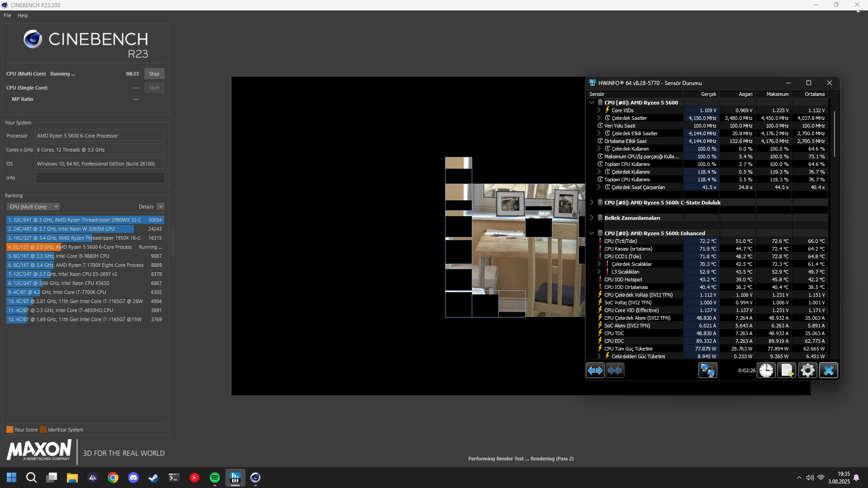868x488 pixels.
Task: Open HWiNFO sensor settings gear icon
Action: [807, 370]
